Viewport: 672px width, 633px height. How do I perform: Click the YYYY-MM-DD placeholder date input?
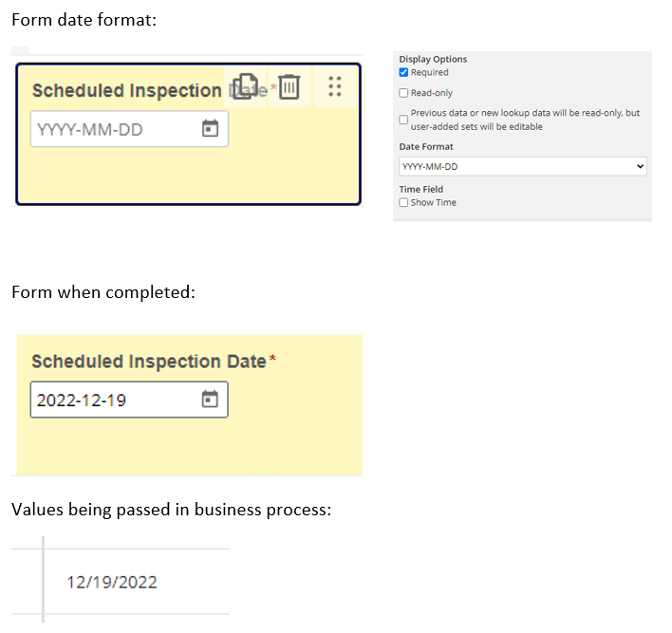[x=129, y=129]
